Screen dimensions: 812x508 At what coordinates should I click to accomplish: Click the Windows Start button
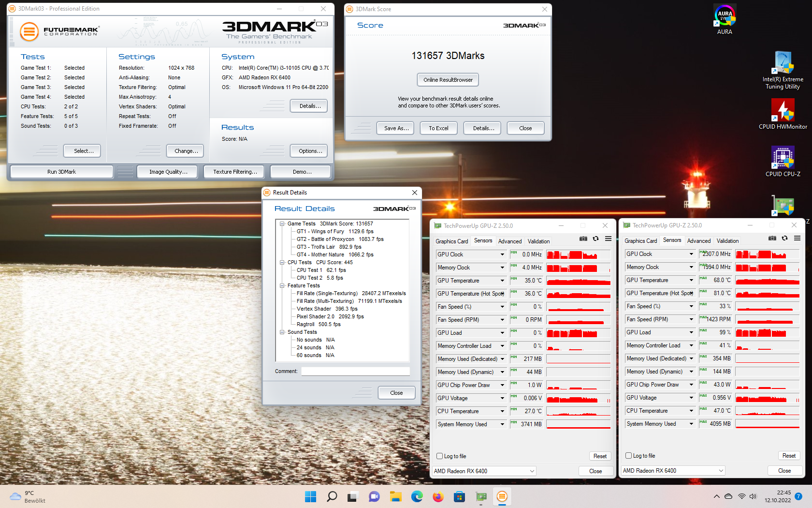click(310, 497)
